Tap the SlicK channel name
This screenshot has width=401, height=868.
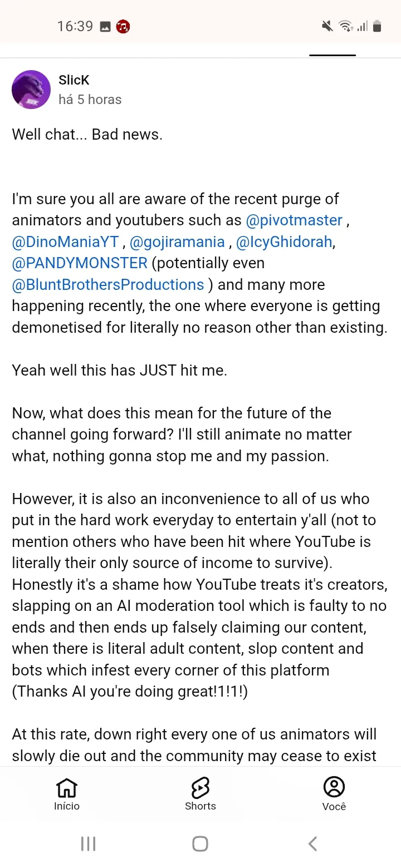tap(74, 80)
